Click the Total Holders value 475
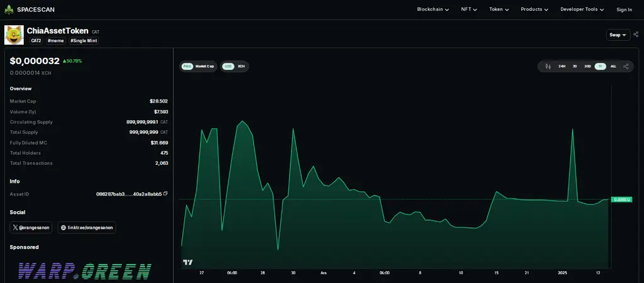644x283 pixels. pos(164,153)
